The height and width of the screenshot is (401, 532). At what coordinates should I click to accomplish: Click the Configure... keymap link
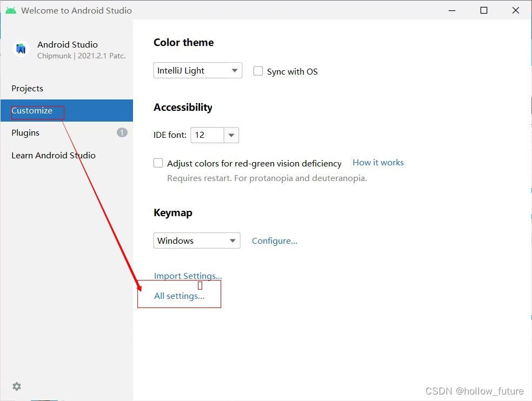tap(275, 241)
